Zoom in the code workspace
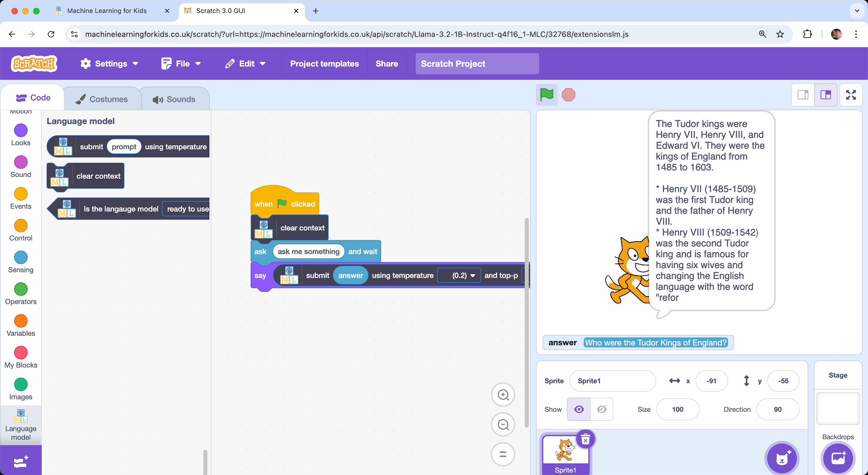Screen dimensions: 868x475 tap(503, 395)
